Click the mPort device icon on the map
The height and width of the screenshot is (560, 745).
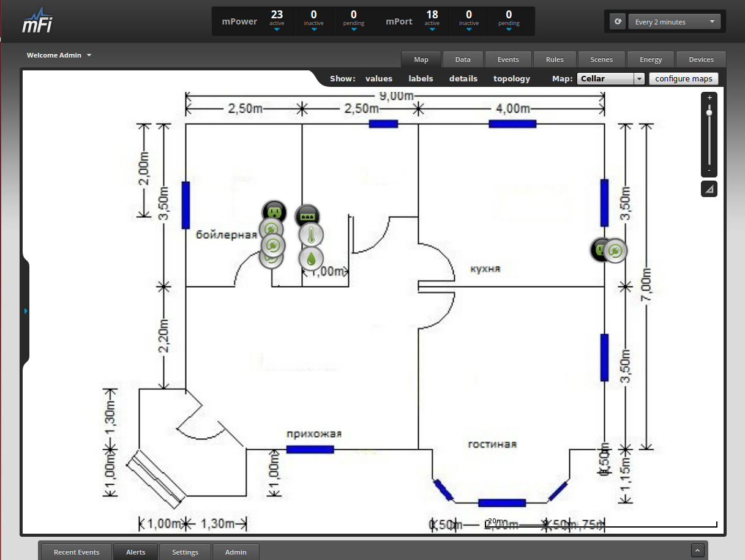click(x=307, y=215)
